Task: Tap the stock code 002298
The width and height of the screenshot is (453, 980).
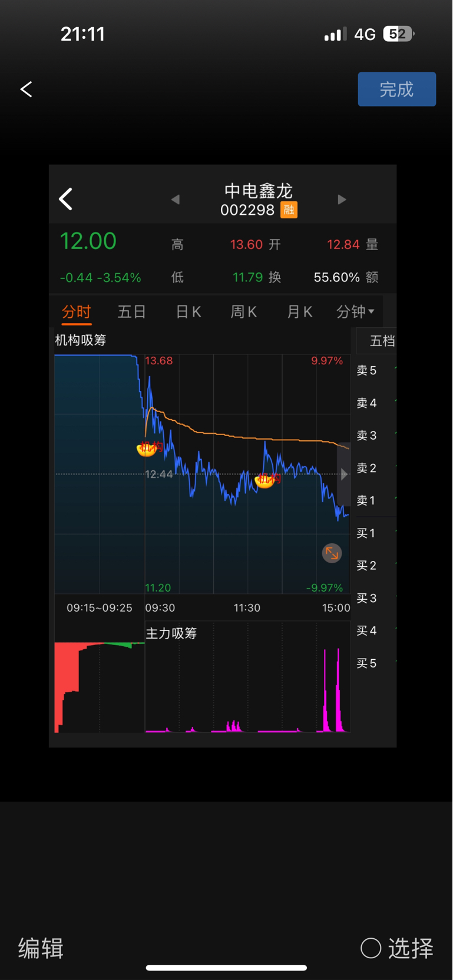Action: tap(247, 210)
